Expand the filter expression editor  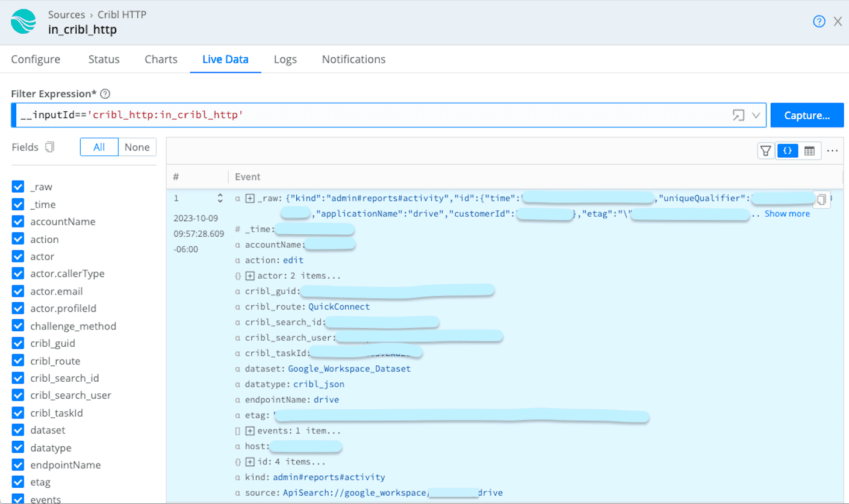(738, 115)
